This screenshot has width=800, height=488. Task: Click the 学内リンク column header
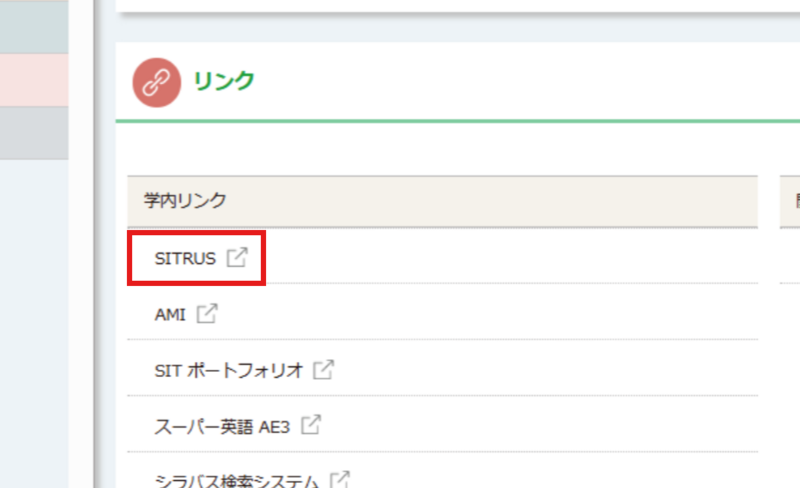185,201
